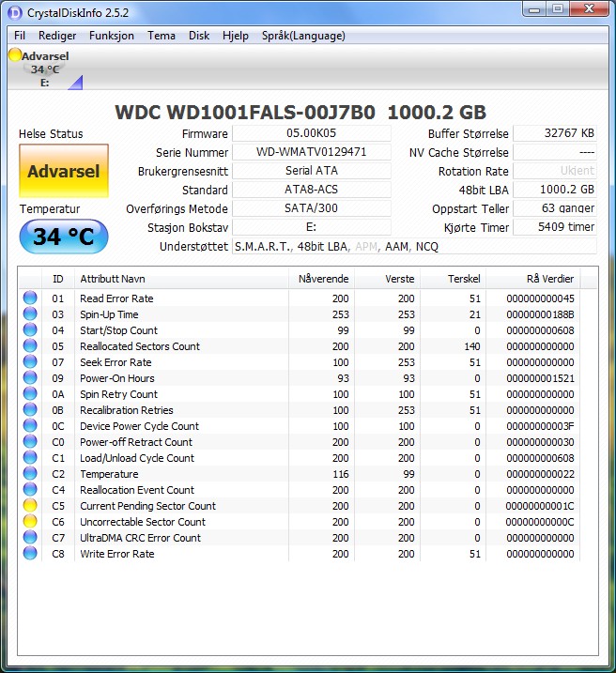Viewport: 616px width, 673px height.
Task: Open the Hjelp menu
Action: point(236,36)
